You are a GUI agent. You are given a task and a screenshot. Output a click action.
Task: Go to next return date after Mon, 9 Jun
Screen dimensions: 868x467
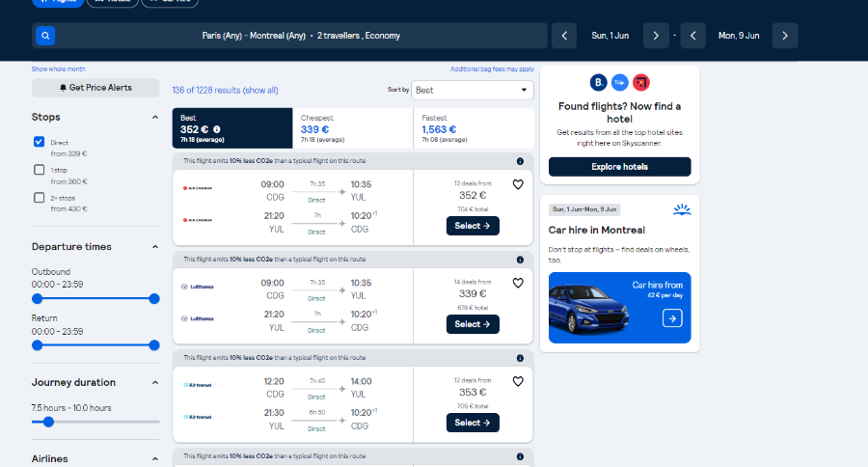click(785, 36)
